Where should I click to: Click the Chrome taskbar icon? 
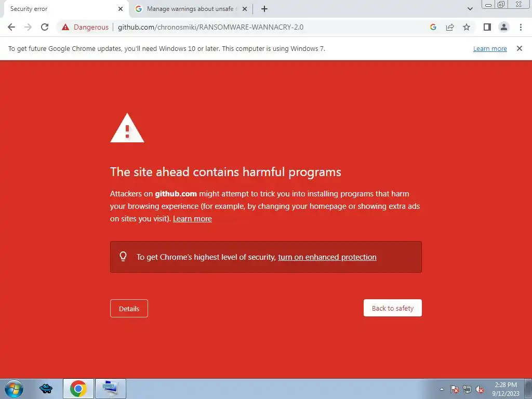pos(78,389)
